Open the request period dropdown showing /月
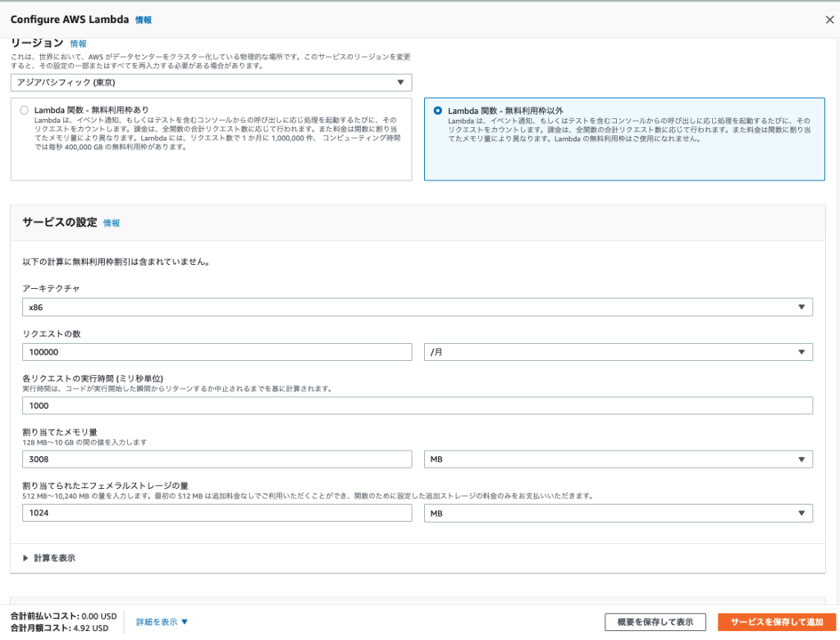 [x=618, y=352]
